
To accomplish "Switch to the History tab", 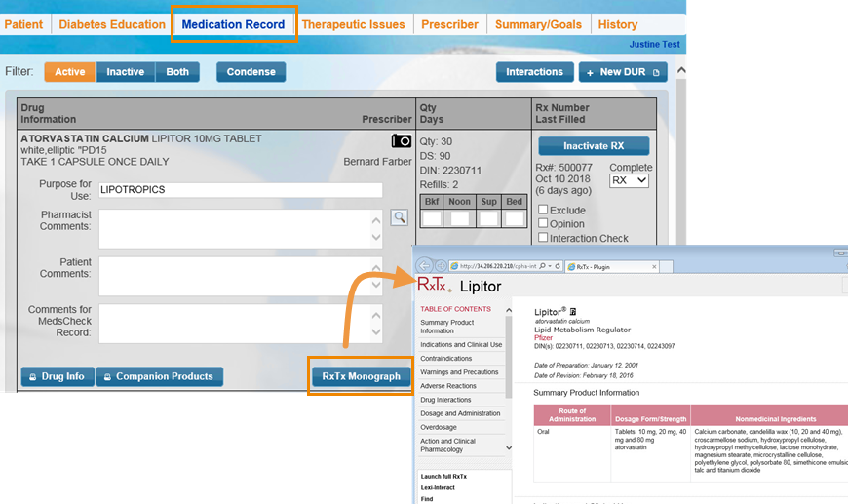I will (618, 25).
